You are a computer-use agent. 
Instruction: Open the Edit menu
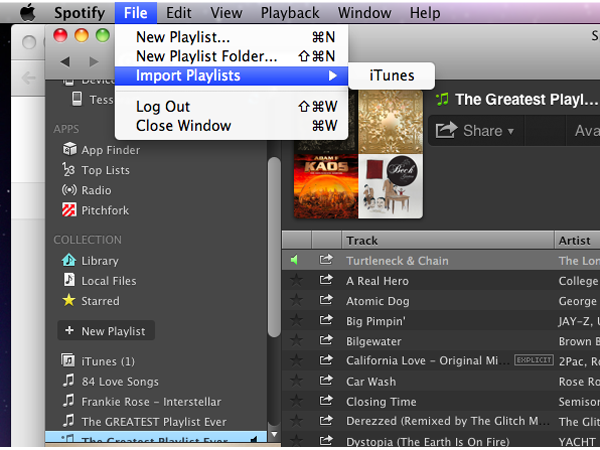pyautogui.click(x=178, y=13)
